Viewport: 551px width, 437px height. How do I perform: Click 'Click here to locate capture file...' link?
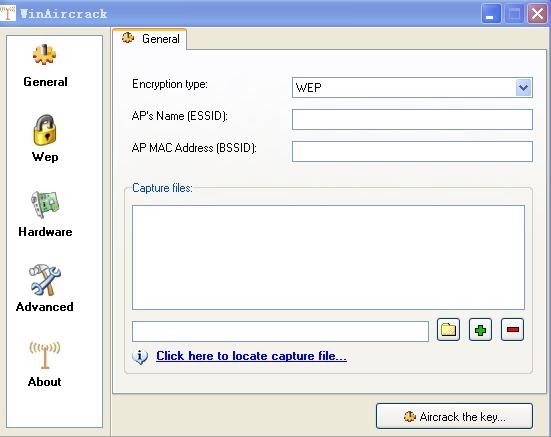[251, 356]
